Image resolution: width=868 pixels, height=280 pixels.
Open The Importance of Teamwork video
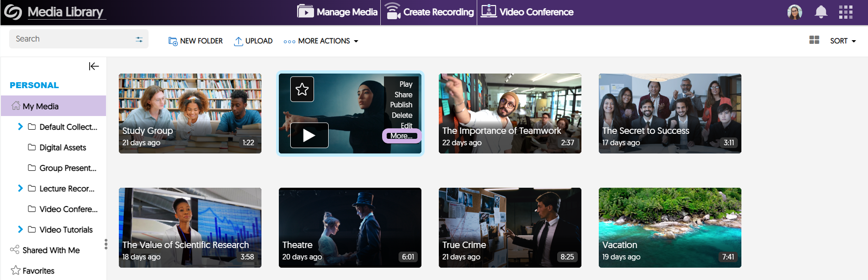point(510,113)
